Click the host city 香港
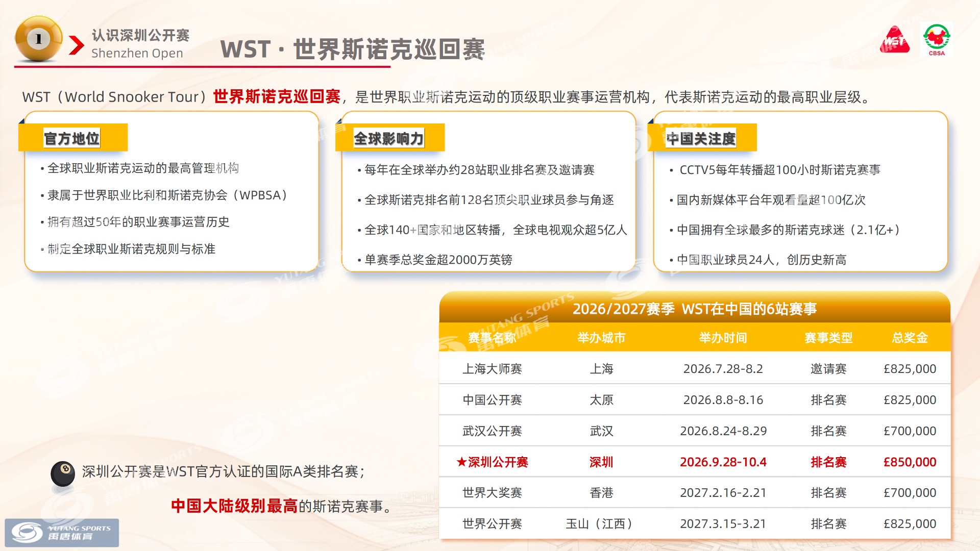980x551 pixels. (601, 492)
